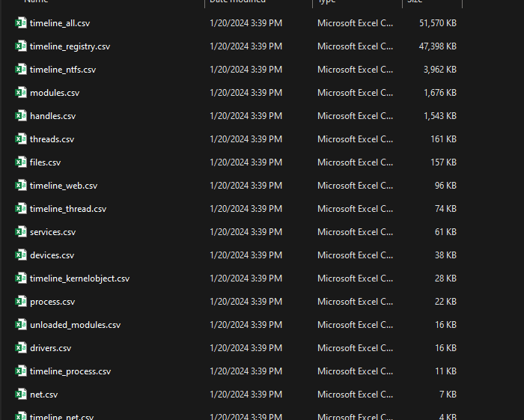Select the file name handles.csv

[x=53, y=116]
